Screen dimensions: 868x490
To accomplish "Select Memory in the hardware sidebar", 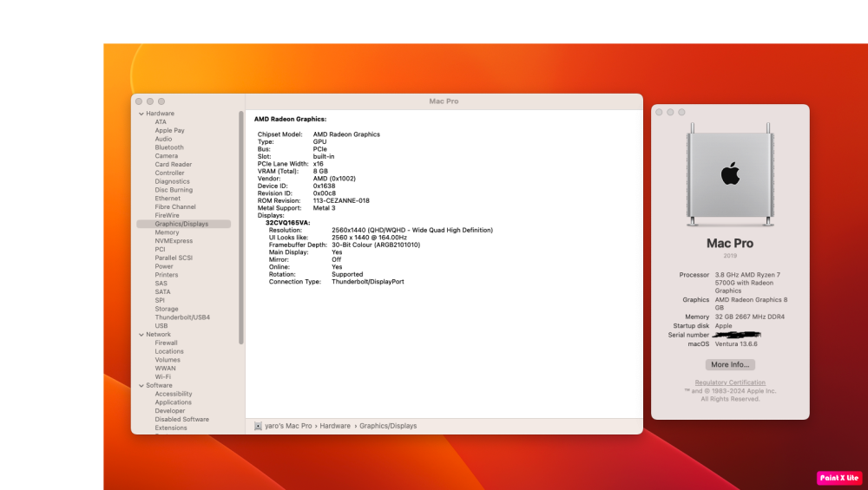I will [167, 232].
